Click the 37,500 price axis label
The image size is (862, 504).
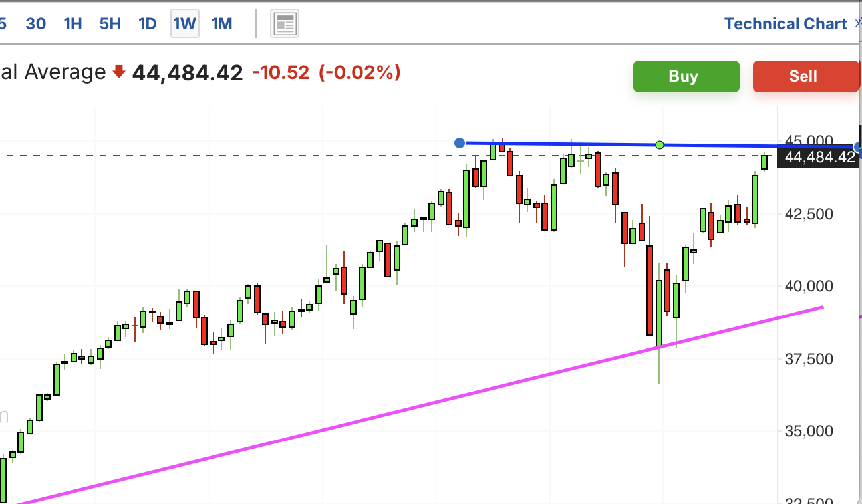click(809, 359)
